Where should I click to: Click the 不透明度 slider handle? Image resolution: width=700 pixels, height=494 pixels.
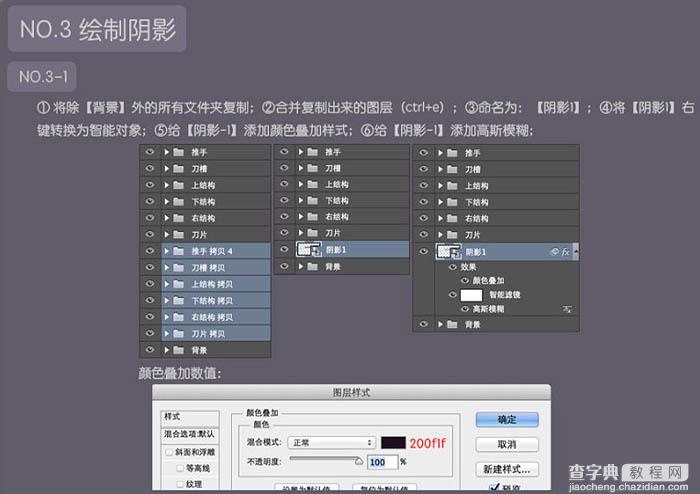click(359, 461)
